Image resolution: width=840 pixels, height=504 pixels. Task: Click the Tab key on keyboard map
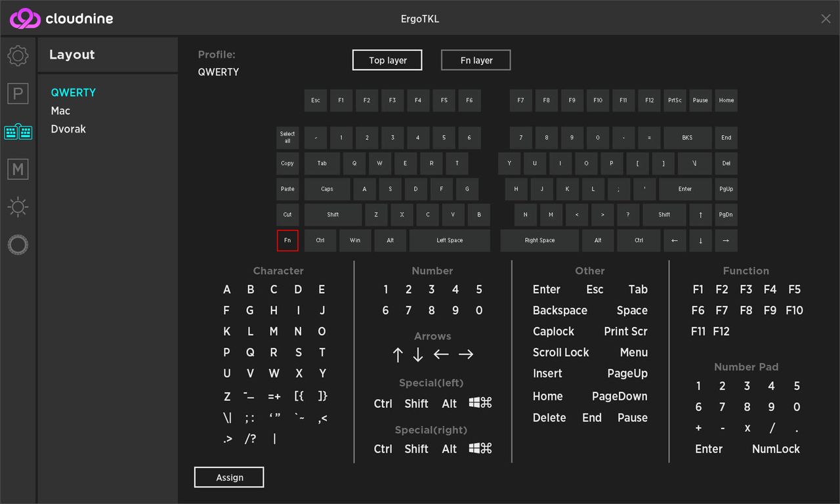click(322, 163)
